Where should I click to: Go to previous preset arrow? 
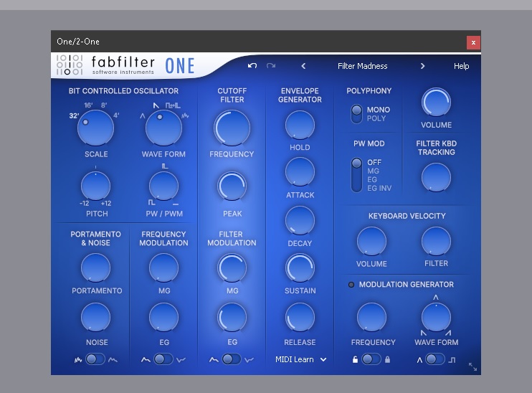pos(303,66)
